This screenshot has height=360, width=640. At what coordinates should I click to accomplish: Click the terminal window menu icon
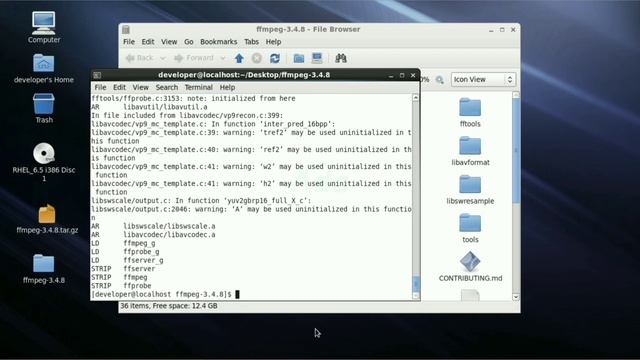[x=97, y=75]
